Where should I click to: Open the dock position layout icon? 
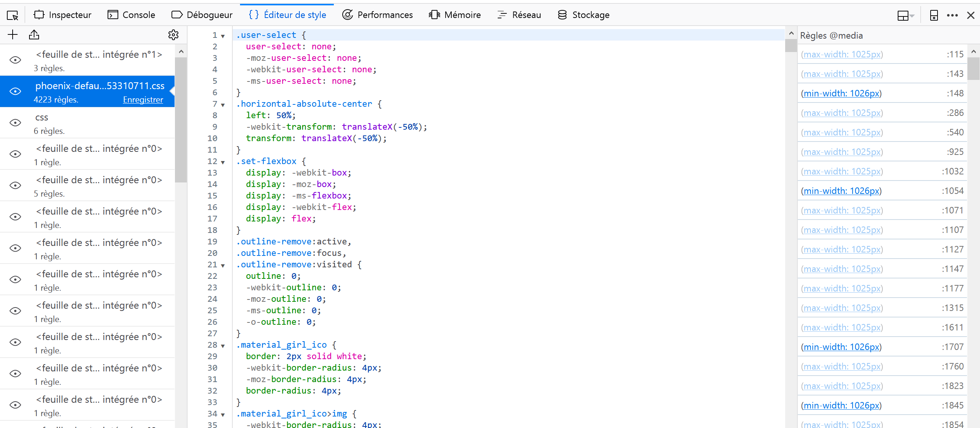(x=903, y=15)
